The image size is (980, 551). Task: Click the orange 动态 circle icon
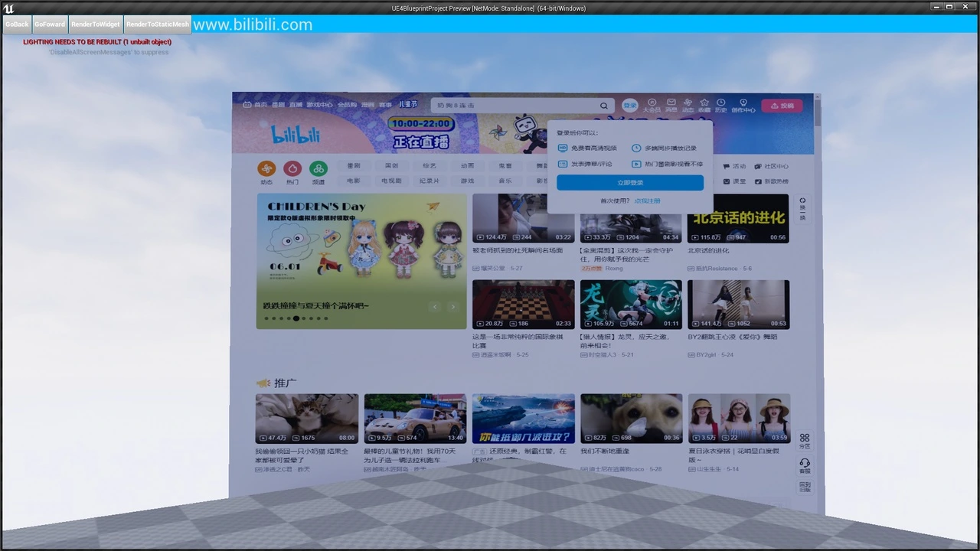266,169
